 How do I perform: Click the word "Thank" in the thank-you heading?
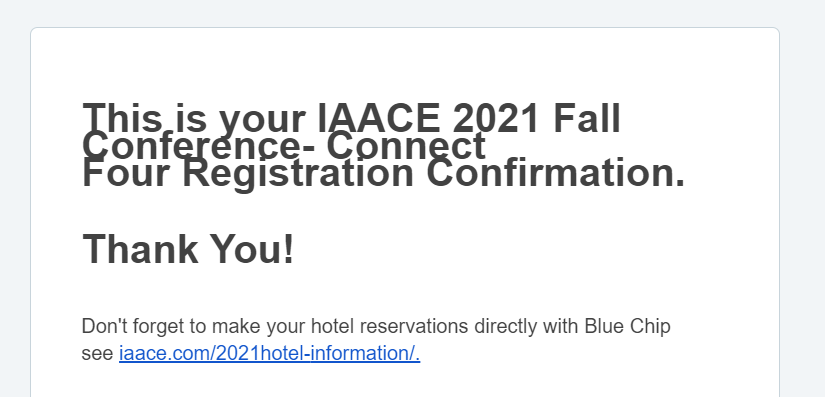click(x=140, y=249)
